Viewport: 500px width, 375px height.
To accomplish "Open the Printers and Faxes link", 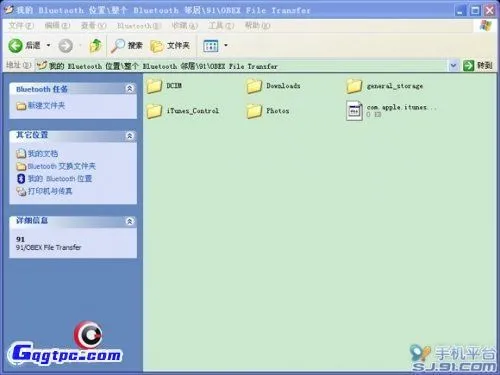I will (x=50, y=191).
